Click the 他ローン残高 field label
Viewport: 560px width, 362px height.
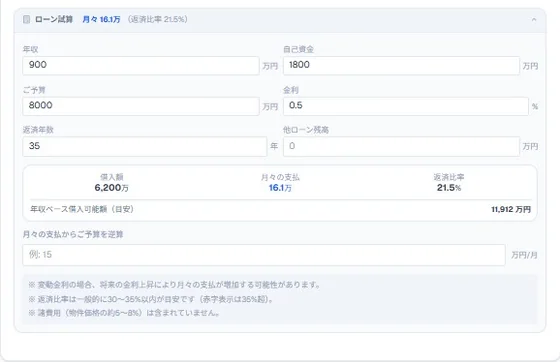[x=306, y=130]
